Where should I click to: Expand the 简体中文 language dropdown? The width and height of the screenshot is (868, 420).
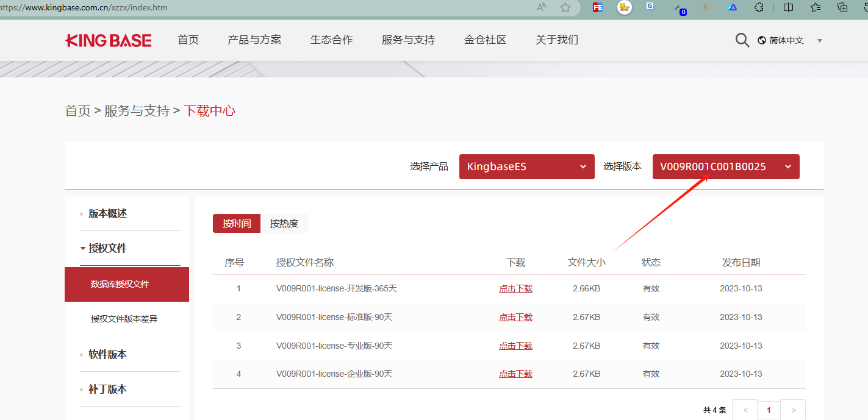(x=819, y=40)
